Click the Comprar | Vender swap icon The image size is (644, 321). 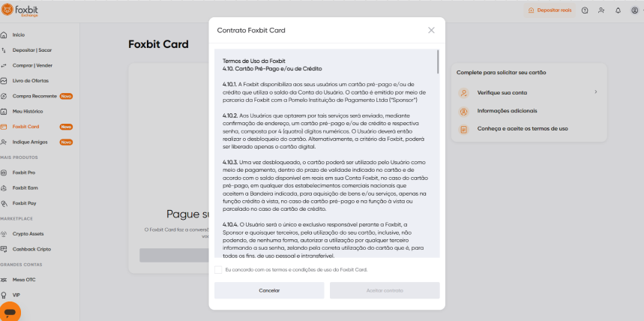4,65
